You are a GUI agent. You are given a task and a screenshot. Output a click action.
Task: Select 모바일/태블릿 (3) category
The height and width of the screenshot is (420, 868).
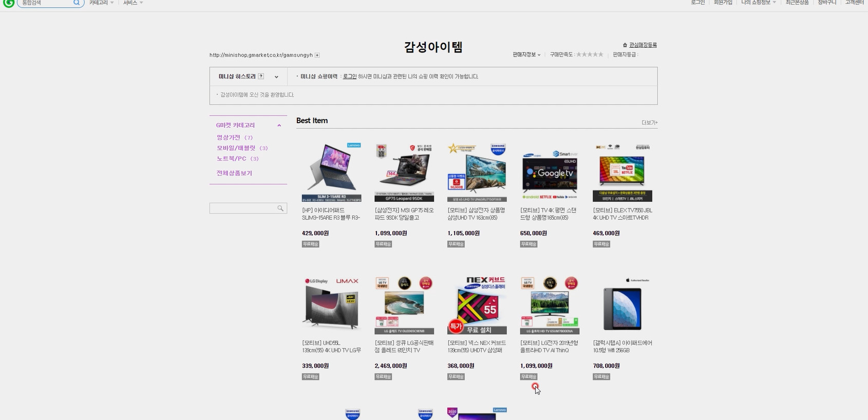pyautogui.click(x=242, y=148)
